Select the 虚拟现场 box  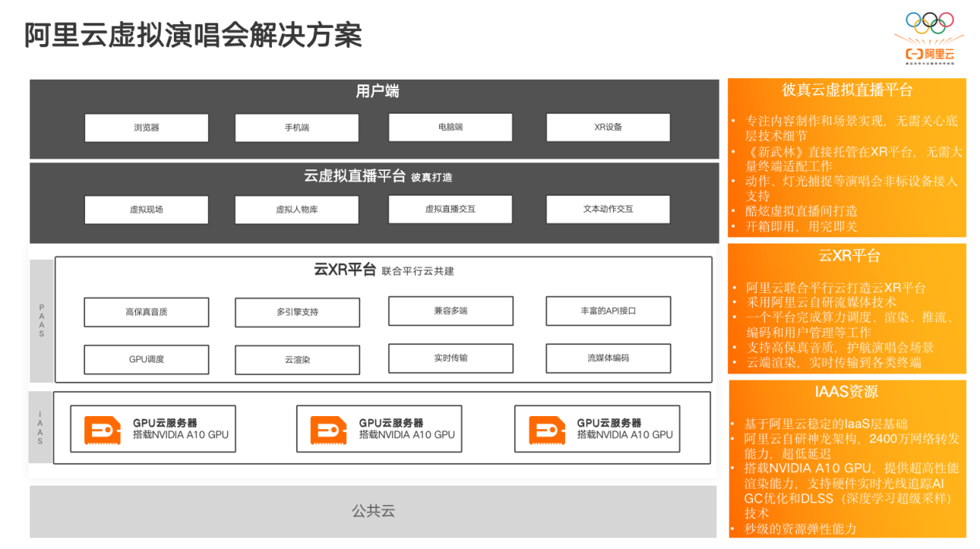coord(146,210)
